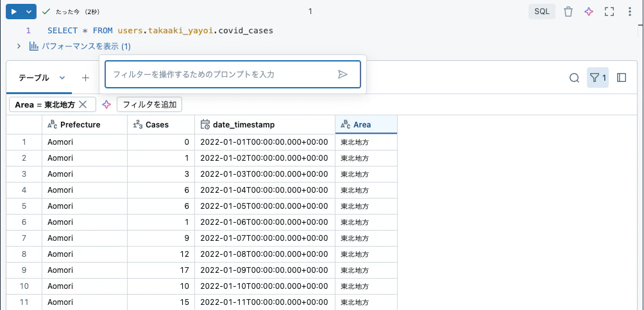Screen dimensions: 644x310
Task: Click the フィルタを追加 button
Action: tap(149, 104)
